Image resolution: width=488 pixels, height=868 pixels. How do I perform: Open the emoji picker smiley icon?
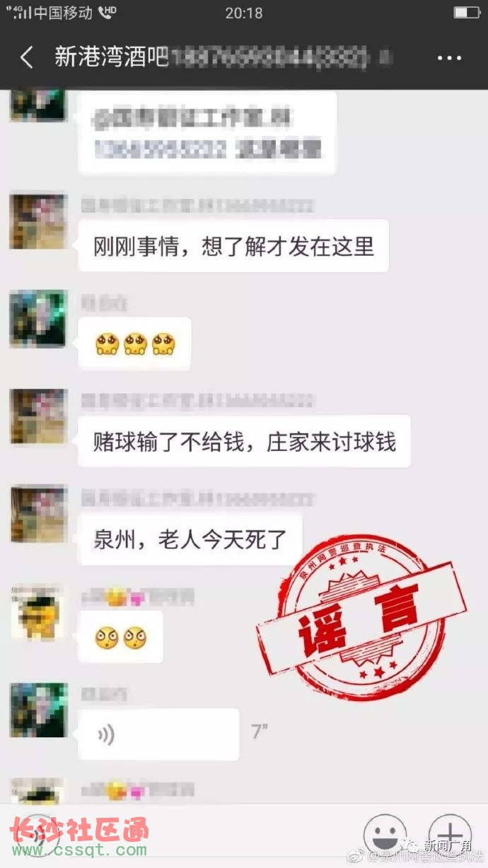click(x=385, y=835)
